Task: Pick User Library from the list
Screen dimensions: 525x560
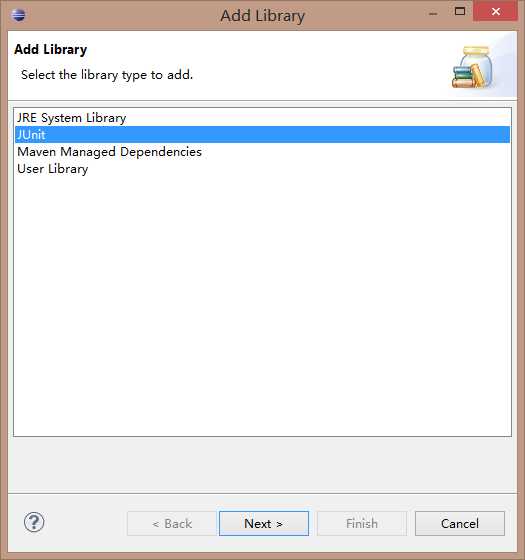Action: coord(262,169)
